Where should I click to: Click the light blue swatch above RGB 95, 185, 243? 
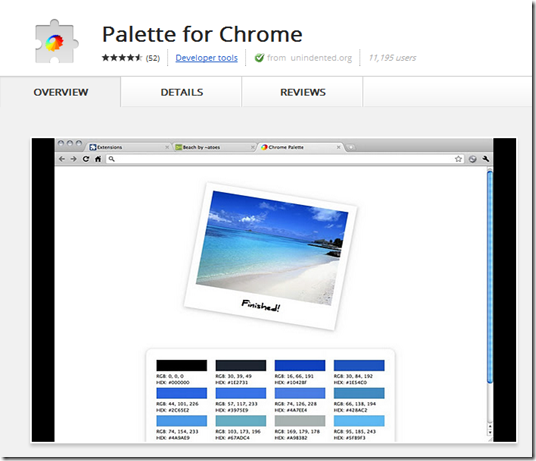[359, 421]
